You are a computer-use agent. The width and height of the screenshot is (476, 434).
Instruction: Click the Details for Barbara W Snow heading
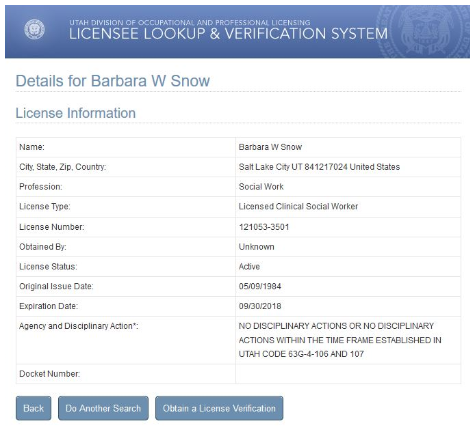click(113, 81)
